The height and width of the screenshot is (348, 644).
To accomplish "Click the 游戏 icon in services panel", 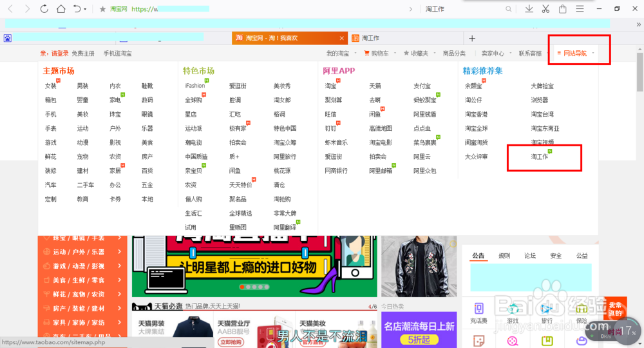I will [x=513, y=308].
